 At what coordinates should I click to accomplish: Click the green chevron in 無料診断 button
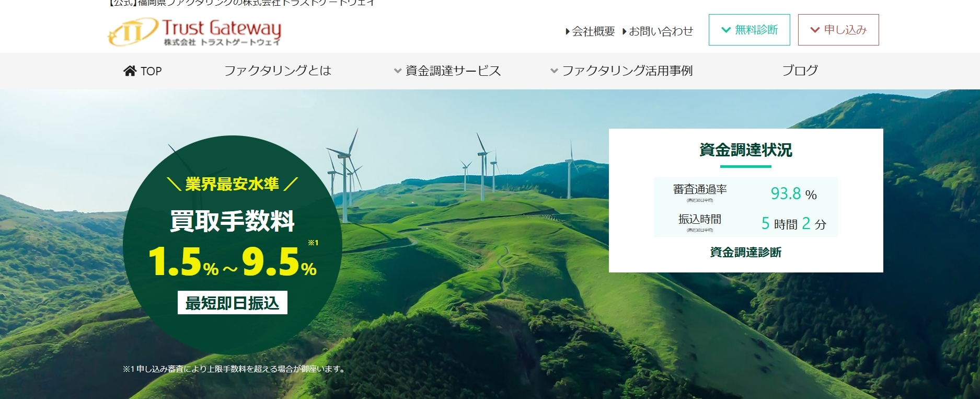tap(725, 30)
